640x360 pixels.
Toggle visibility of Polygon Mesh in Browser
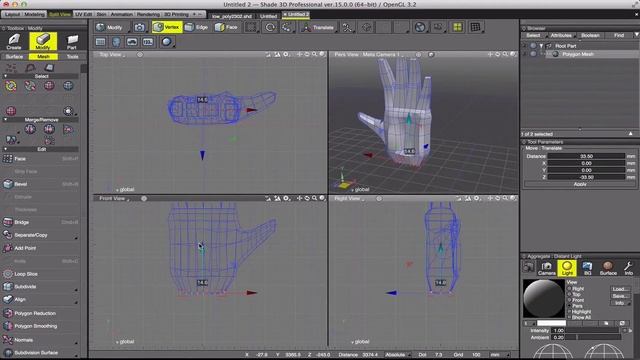coord(533,54)
